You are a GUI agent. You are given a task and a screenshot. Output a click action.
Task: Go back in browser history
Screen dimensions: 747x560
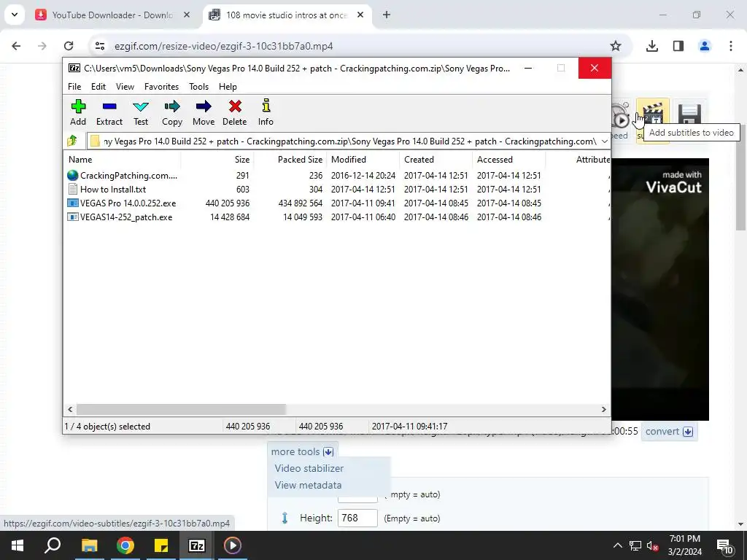coord(16,46)
